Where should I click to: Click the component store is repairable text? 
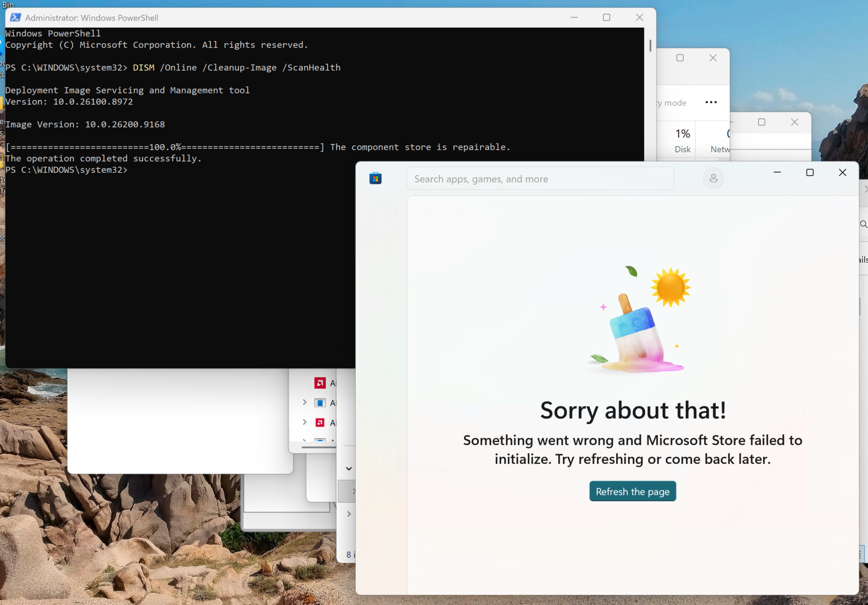(x=420, y=147)
